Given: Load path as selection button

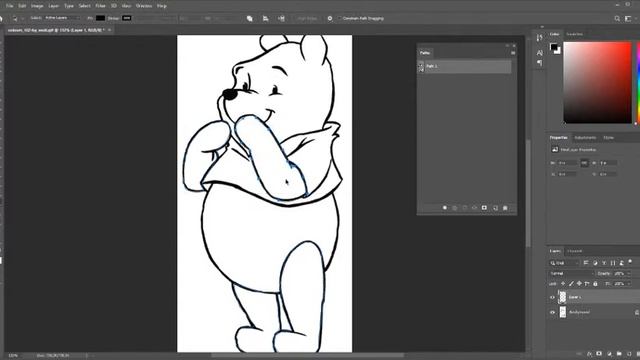Looking at the screenshot, I should click(x=464, y=208).
